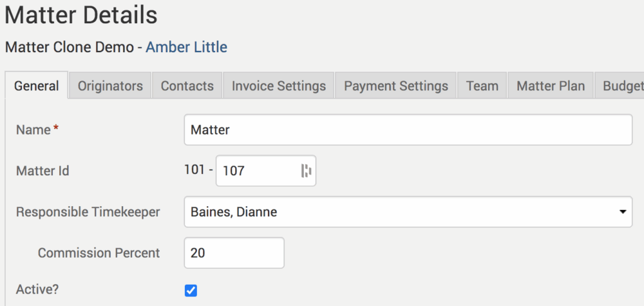The height and width of the screenshot is (306, 644).
Task: Click the Name field label
Action: (33, 130)
